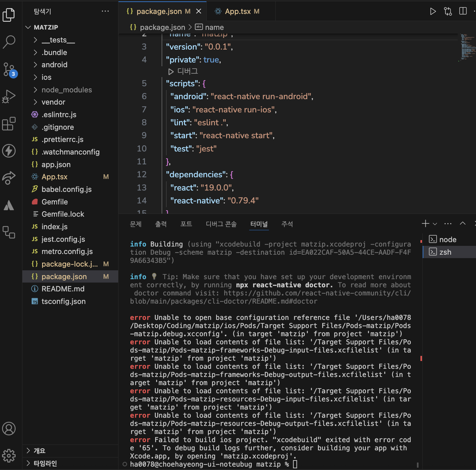Click the connected squares icon in activity bar
476x470 pixels.
pyautogui.click(x=9, y=232)
